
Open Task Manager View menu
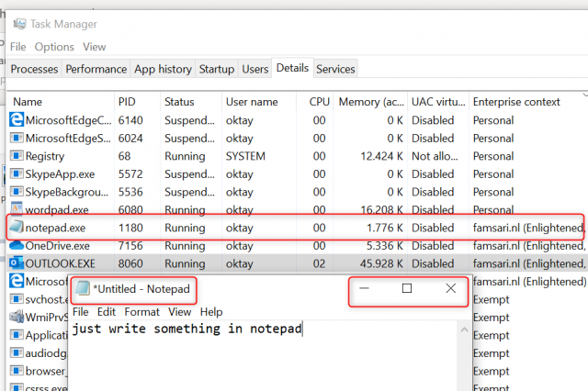95,47
